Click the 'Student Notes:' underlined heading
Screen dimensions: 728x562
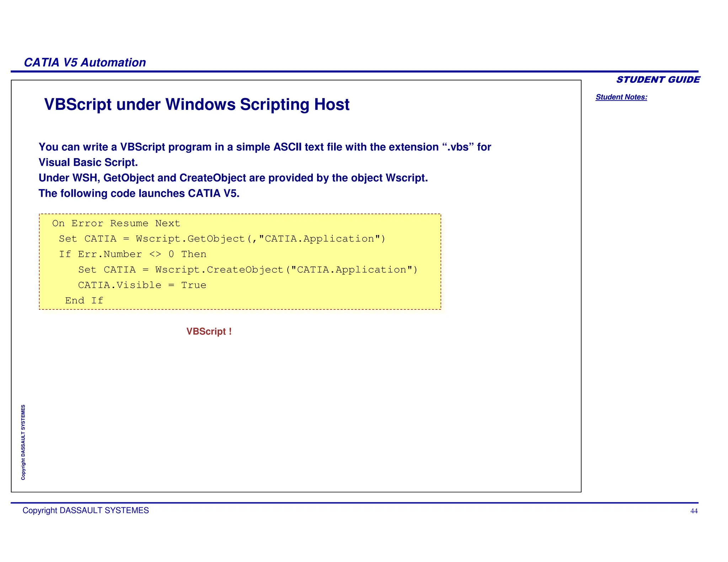(x=621, y=97)
